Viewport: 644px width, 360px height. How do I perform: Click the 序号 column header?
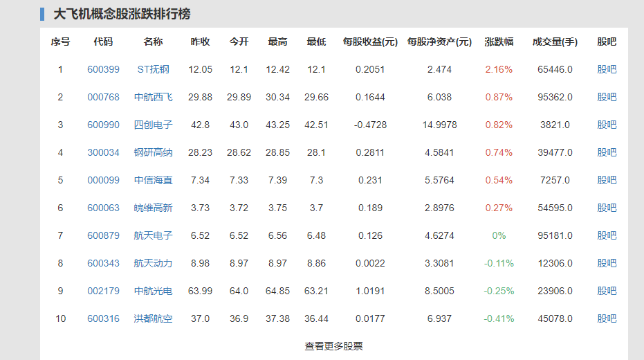pos(60,42)
